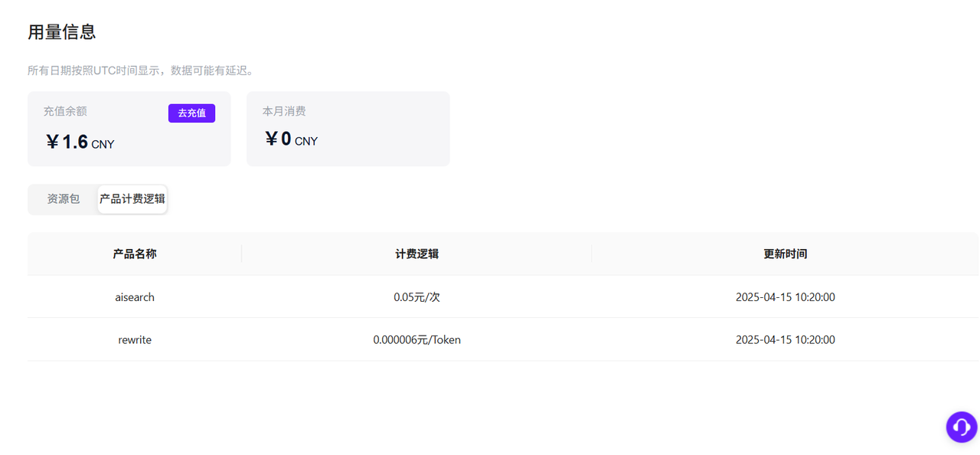This screenshot has height=455, width=980.
Task: Click the 0.000006元/Token billing cell
Action: point(416,339)
